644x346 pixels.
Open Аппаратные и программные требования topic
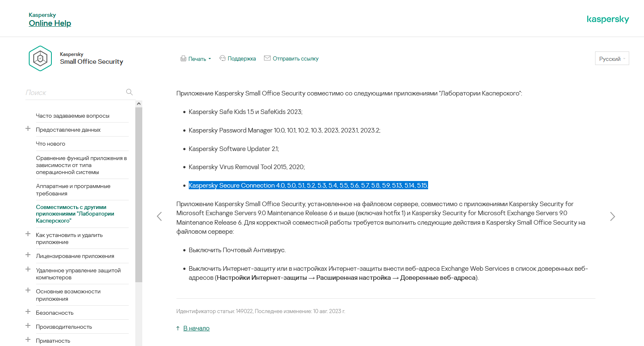pos(73,190)
